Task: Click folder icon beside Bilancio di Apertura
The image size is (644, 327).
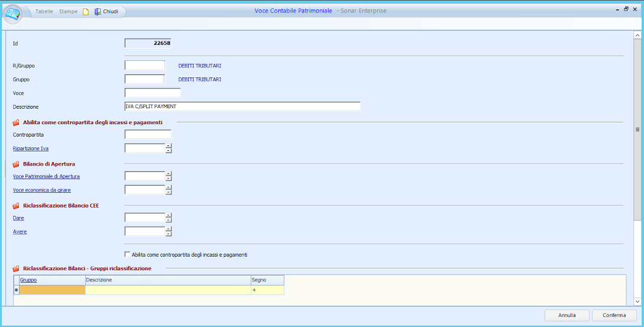Action: (x=16, y=164)
